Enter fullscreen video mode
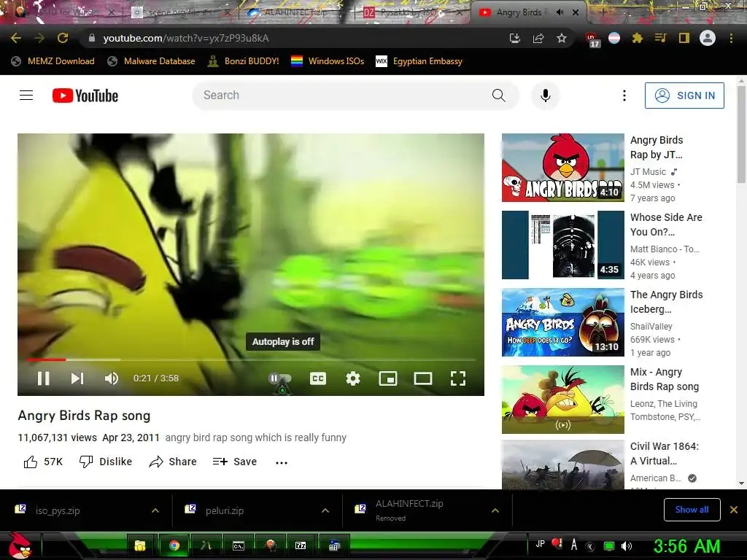Image resolution: width=747 pixels, height=560 pixels. pyautogui.click(x=458, y=378)
